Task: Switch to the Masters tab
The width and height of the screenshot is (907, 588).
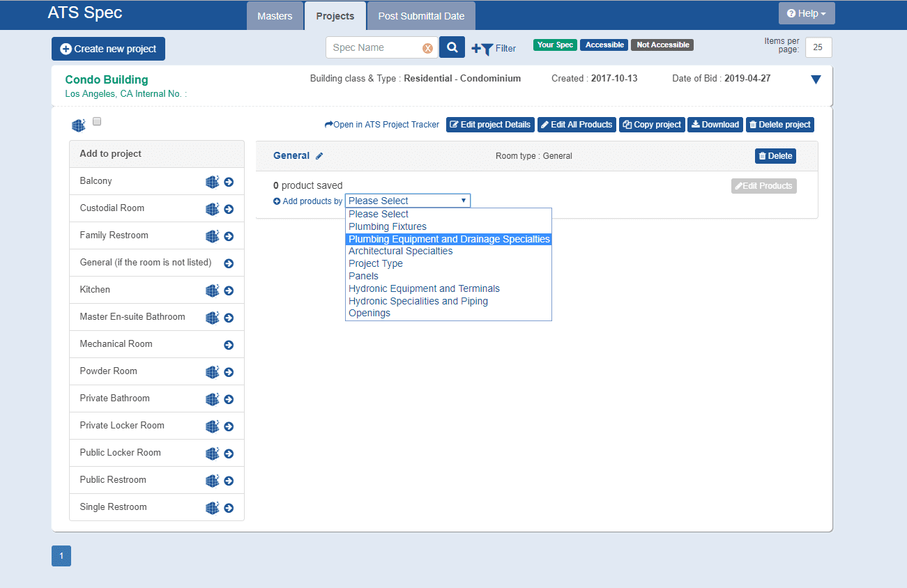Action: 275,16
